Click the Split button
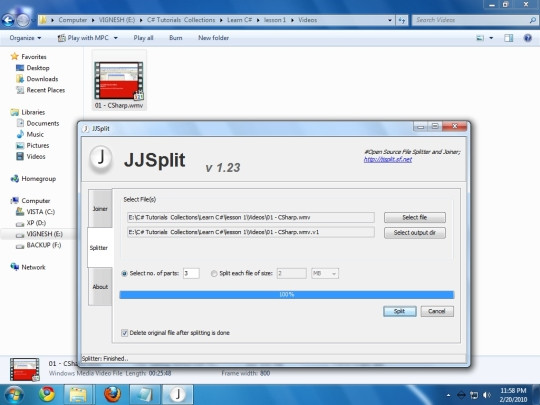Screen dimensions: 540x405 [x=399, y=311]
